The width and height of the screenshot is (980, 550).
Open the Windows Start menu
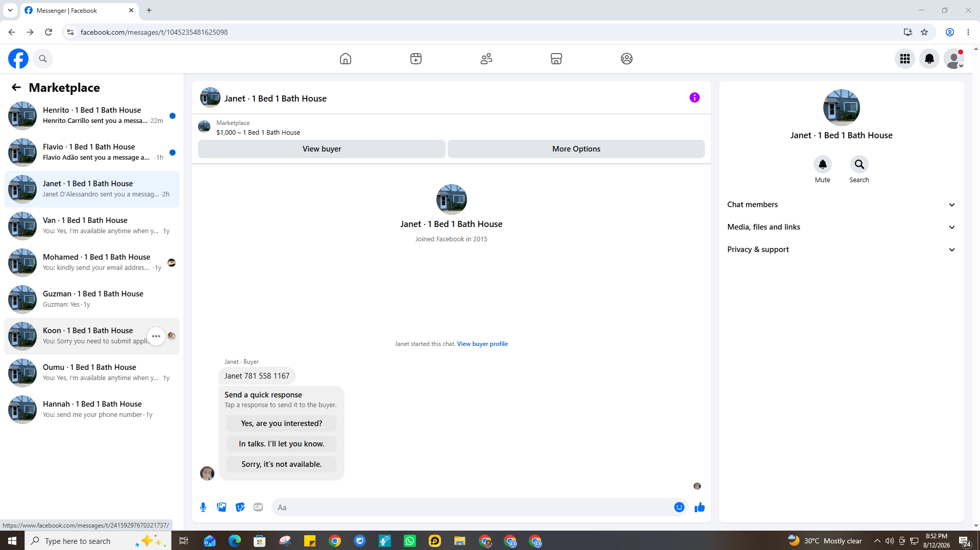(x=12, y=541)
